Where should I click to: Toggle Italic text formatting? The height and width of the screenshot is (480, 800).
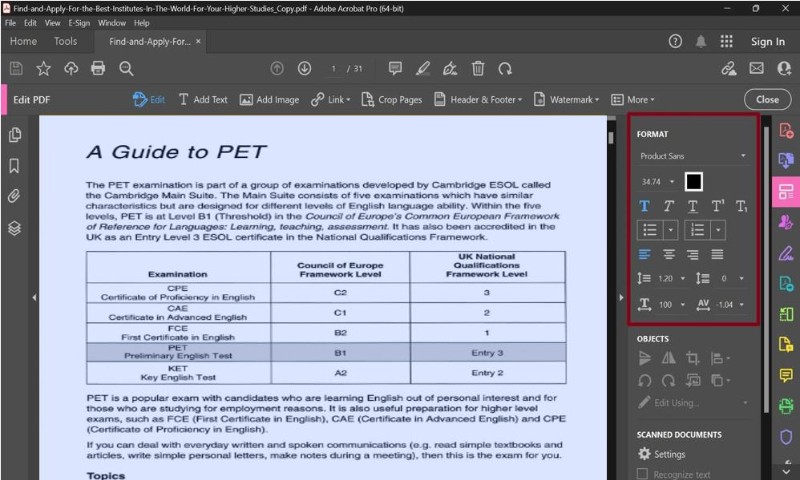[x=668, y=206]
